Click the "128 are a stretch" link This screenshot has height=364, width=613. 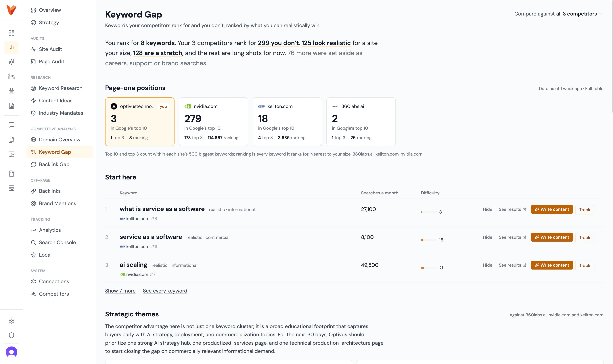158,53
